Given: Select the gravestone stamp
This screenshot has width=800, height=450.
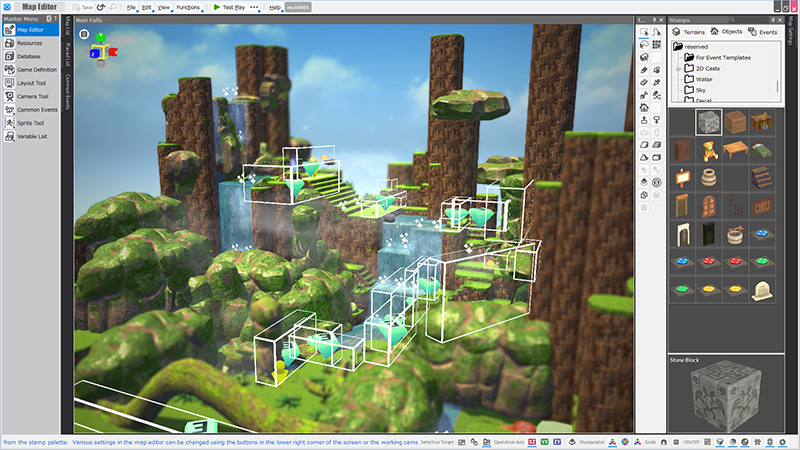Looking at the screenshot, I should coord(761,290).
